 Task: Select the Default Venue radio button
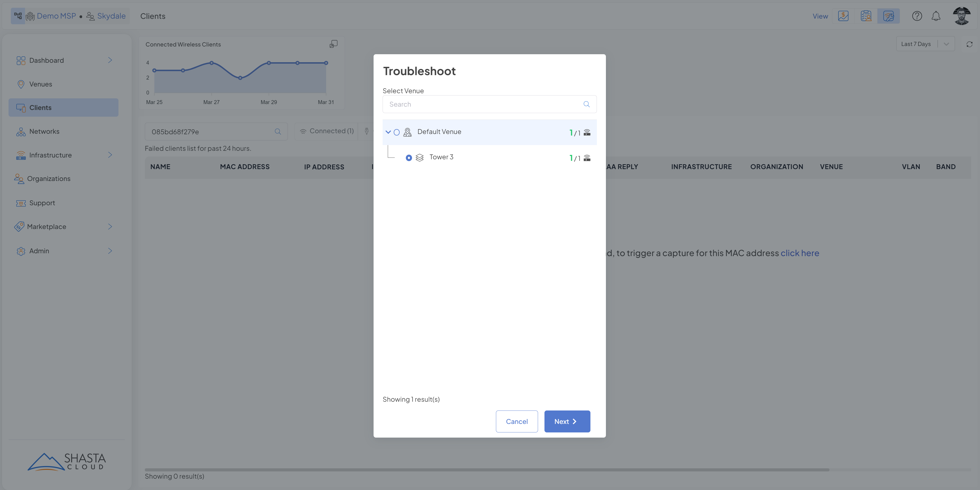coord(396,132)
